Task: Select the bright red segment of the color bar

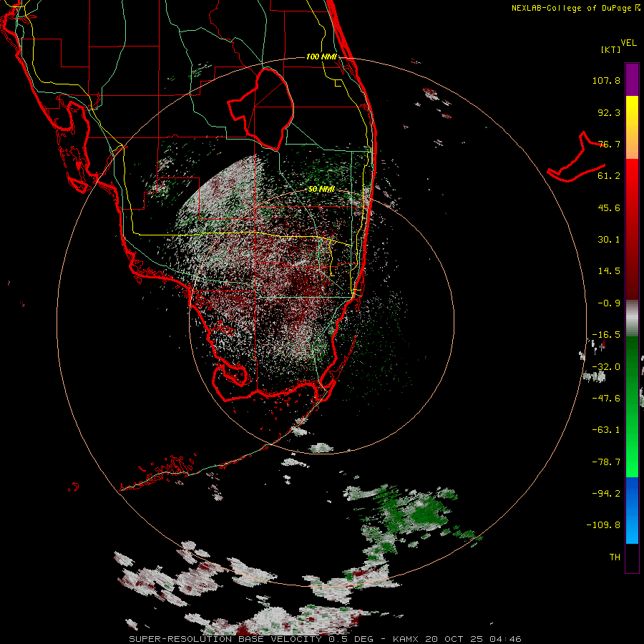Action: (632, 182)
